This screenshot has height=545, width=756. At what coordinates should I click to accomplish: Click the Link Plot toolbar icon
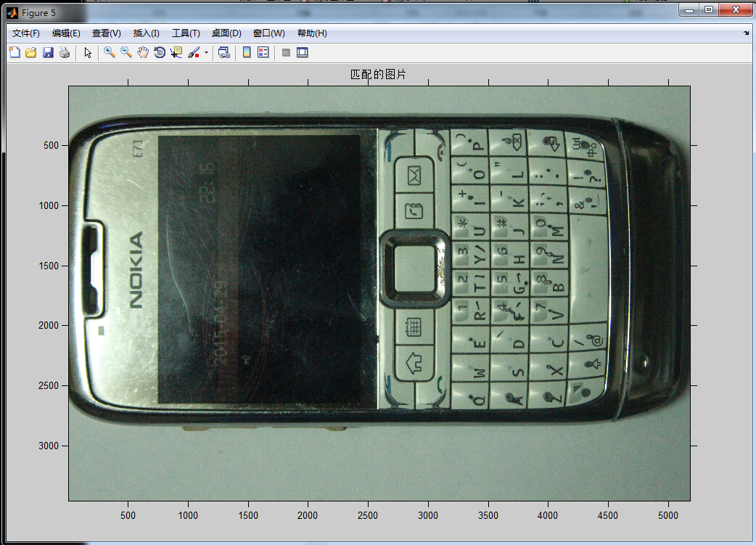coord(223,52)
